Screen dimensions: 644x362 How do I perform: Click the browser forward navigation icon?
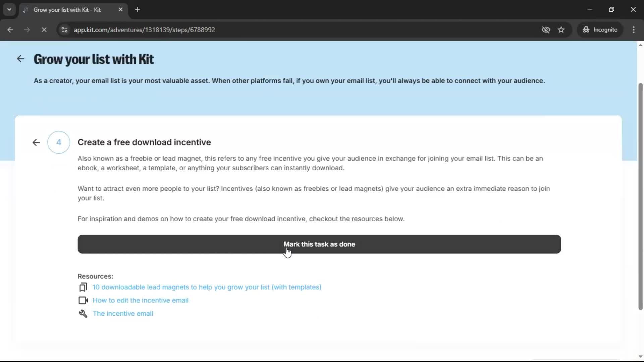point(27,29)
